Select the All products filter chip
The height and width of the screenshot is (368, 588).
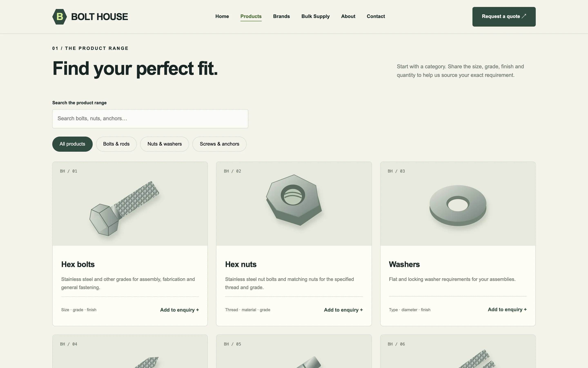(72, 144)
